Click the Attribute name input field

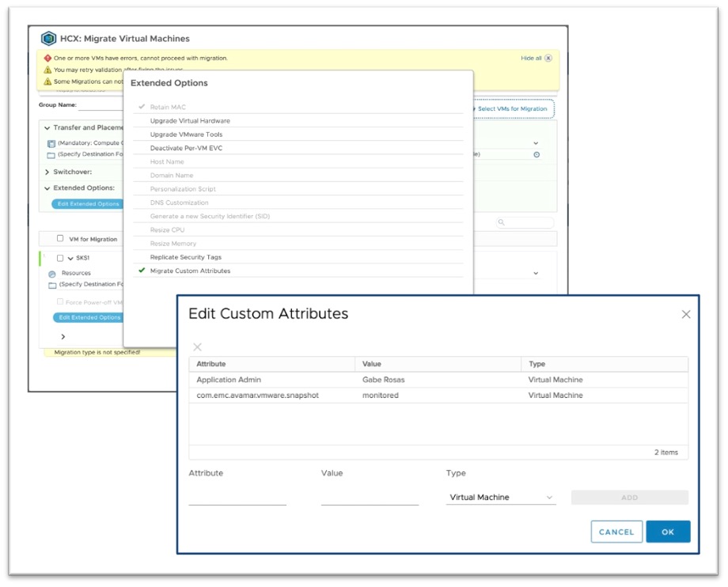237,498
